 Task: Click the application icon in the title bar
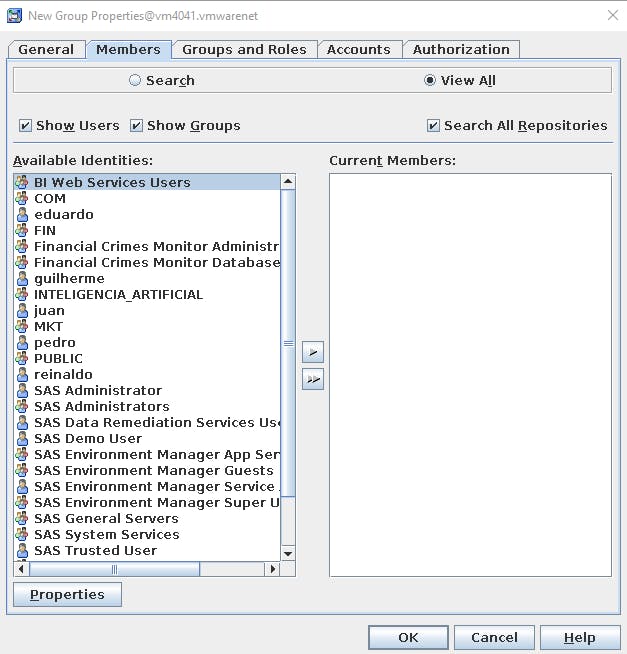pyautogui.click(x=14, y=16)
